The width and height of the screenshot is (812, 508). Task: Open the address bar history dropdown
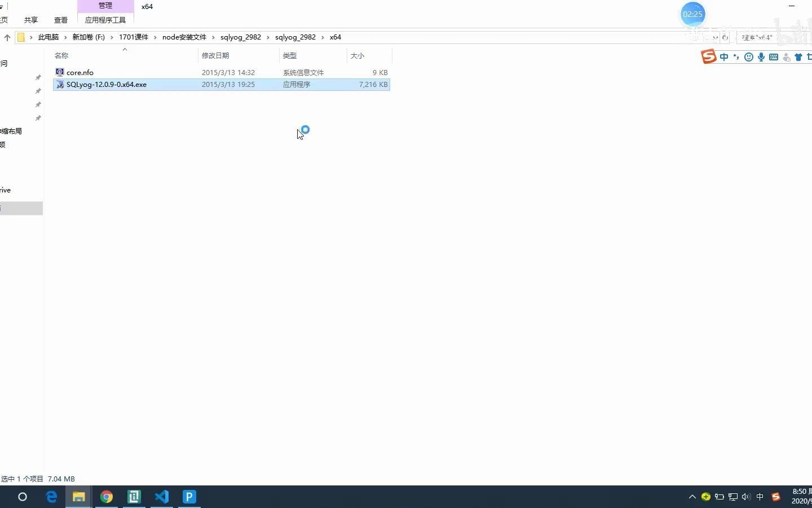click(715, 37)
